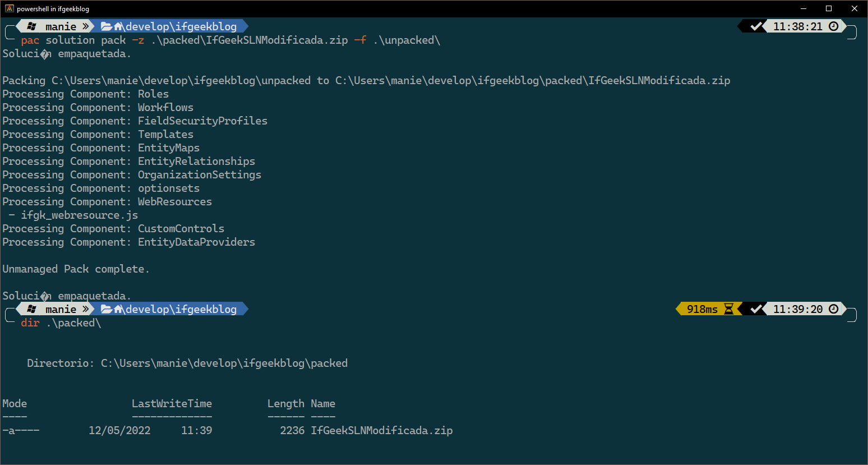Click the home icon on the second prompt
Screen dimensions: 868x465
(x=118, y=309)
